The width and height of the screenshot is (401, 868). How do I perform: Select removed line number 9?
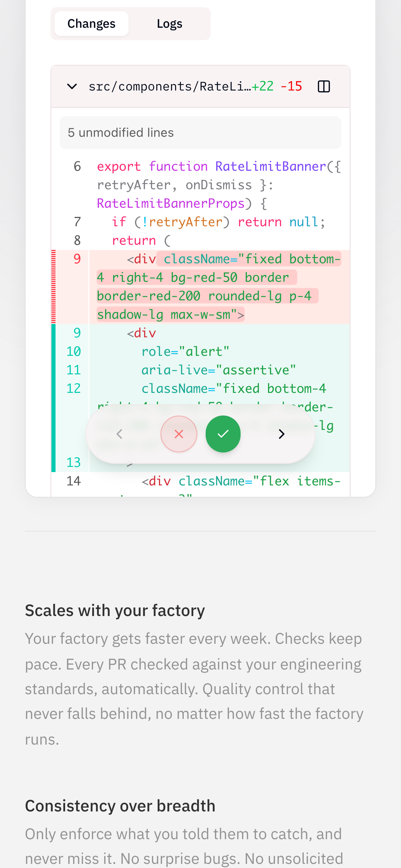click(x=77, y=259)
